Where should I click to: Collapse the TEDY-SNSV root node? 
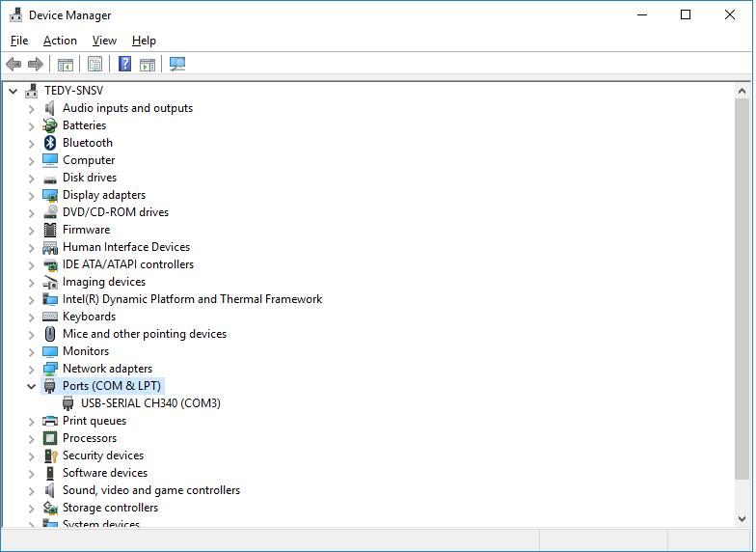(13, 91)
